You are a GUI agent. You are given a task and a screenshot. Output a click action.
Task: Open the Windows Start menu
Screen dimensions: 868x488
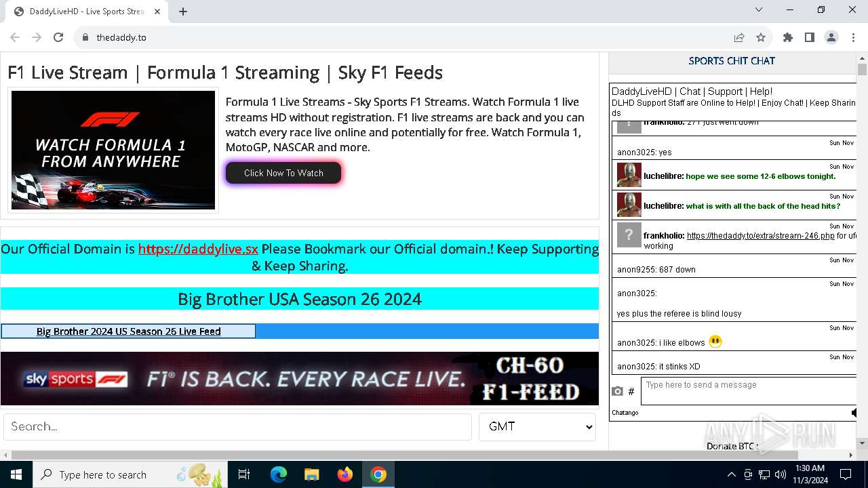click(16, 474)
